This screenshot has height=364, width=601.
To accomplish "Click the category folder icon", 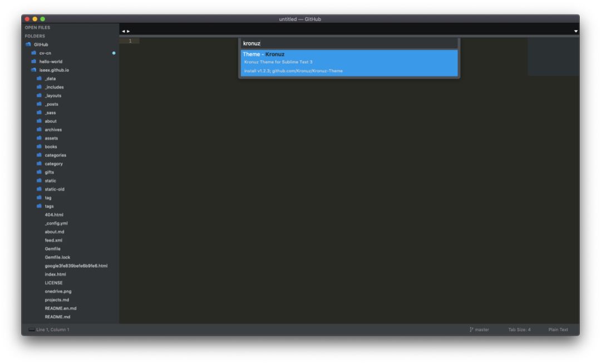I will pyautogui.click(x=39, y=163).
